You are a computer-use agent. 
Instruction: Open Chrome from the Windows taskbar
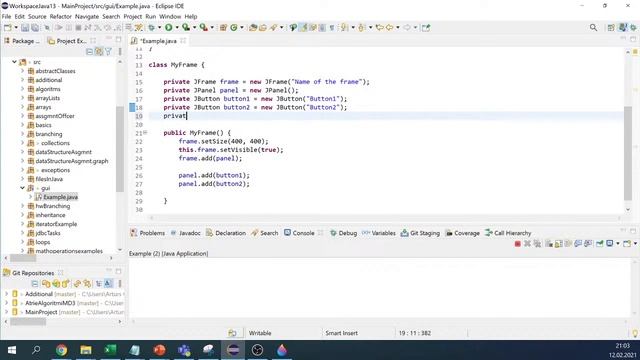coord(62,350)
